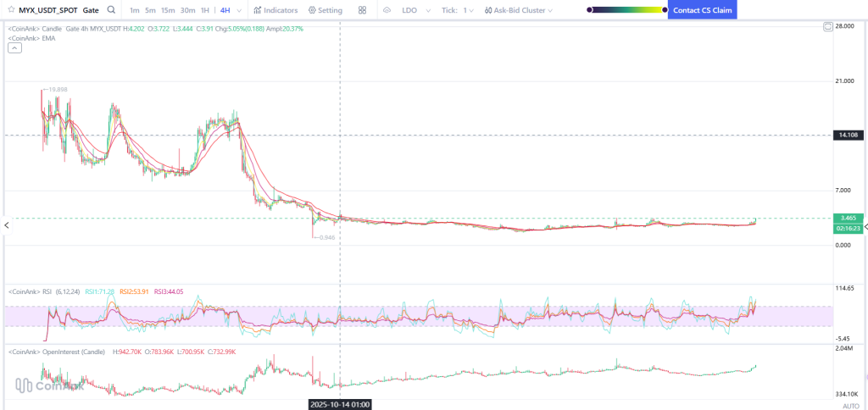Switch to the 15m timeframe

168,10
